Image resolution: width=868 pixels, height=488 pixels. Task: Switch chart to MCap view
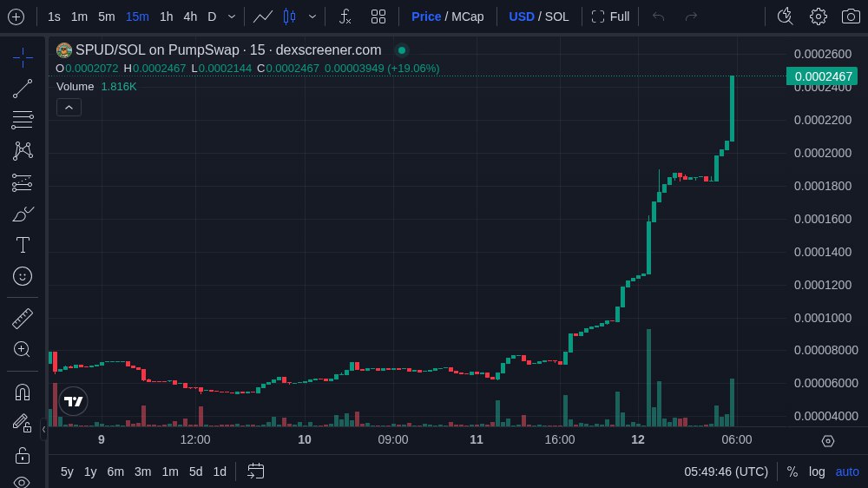click(x=467, y=16)
